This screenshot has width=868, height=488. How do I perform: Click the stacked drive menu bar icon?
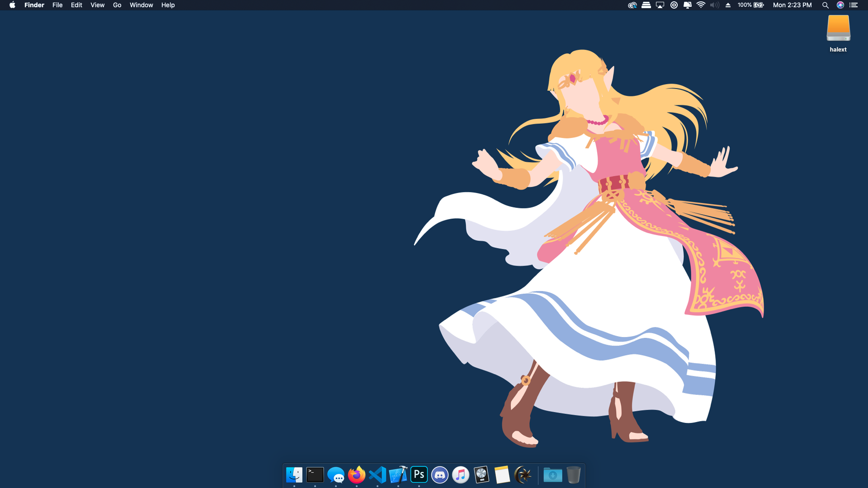646,5
